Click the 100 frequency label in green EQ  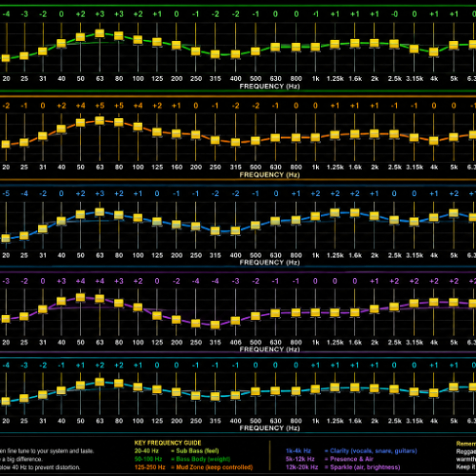(x=138, y=79)
